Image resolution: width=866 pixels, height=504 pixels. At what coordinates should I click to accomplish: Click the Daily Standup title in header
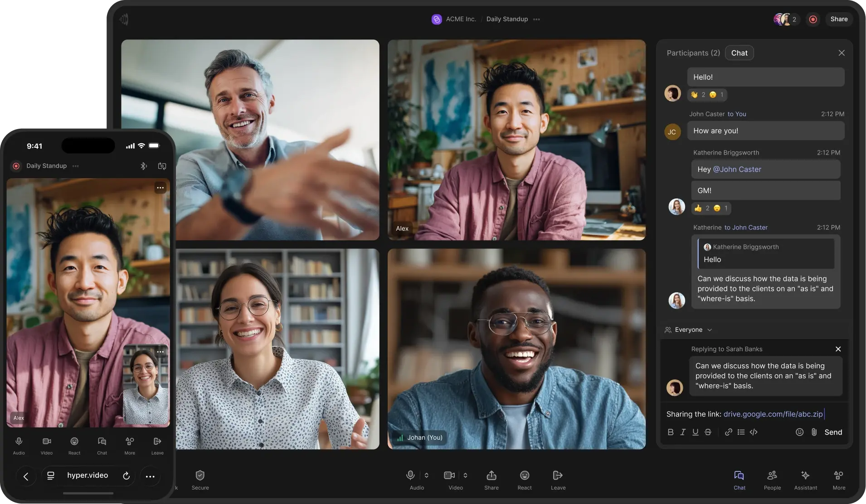507,19
